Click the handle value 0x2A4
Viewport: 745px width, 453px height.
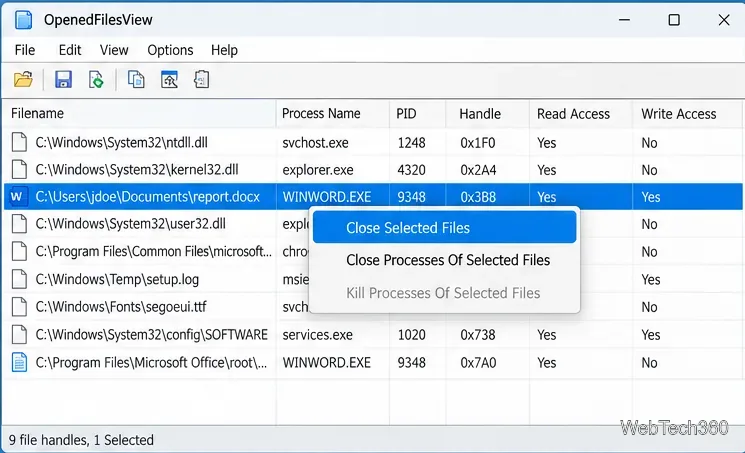(478, 170)
